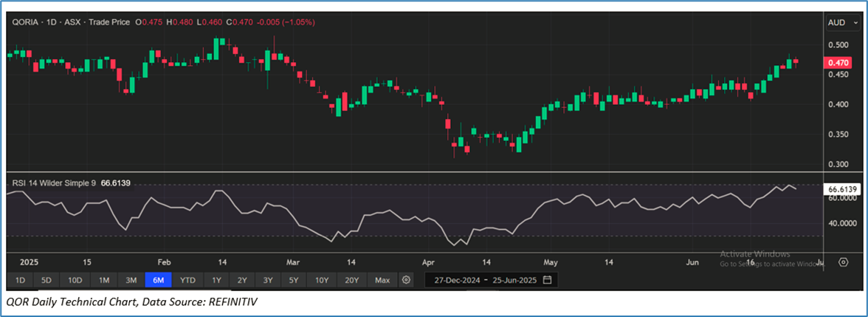Click the Apr label on time axis
This screenshot has height=317, width=868.
(428, 262)
